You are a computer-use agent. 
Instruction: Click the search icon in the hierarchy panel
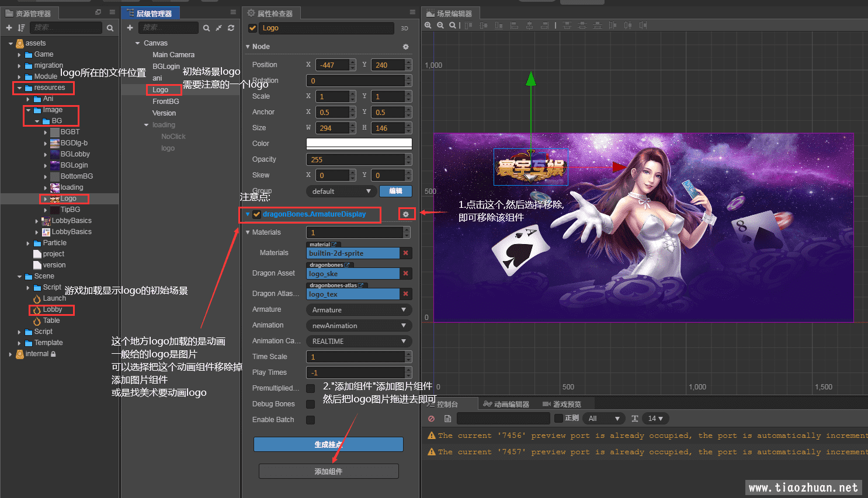click(x=206, y=27)
